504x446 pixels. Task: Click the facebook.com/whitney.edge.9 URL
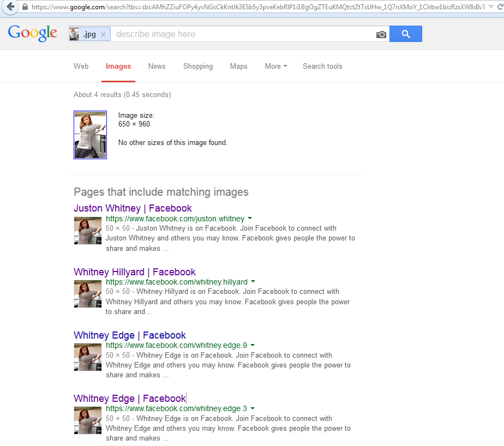coord(177,346)
